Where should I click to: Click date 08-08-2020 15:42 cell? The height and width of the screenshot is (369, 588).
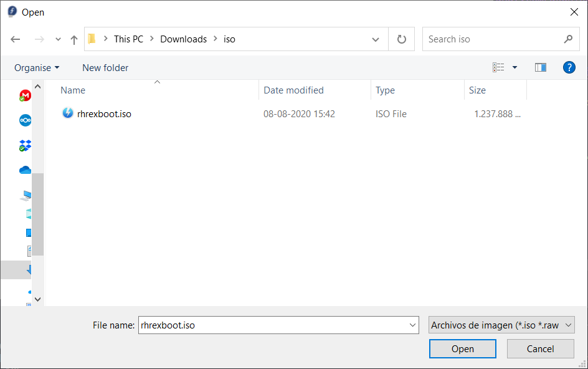[x=299, y=114]
